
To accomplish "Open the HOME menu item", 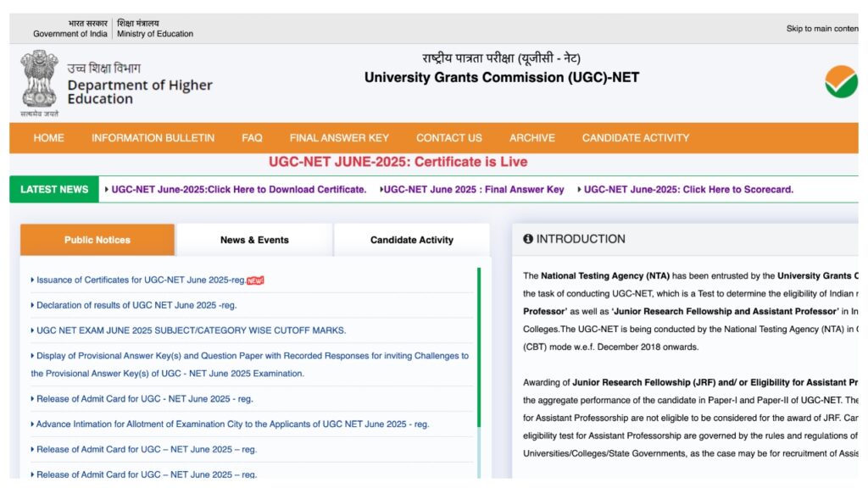I will 48,137.
